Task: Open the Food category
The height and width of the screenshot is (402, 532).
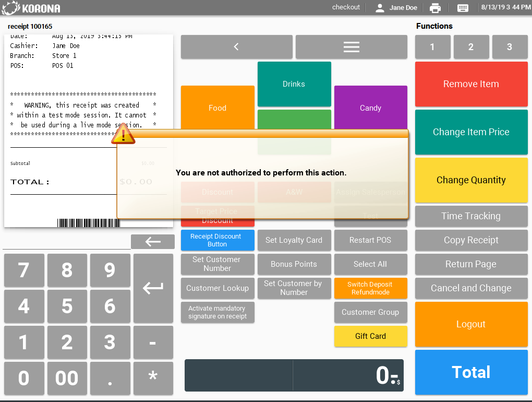Action: (217, 108)
